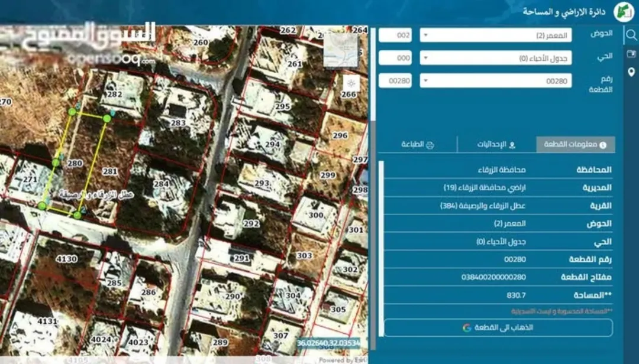The width and height of the screenshot is (639, 364).
Task: Open the رقم القطعة parcel number dropdown
Action: (496, 81)
